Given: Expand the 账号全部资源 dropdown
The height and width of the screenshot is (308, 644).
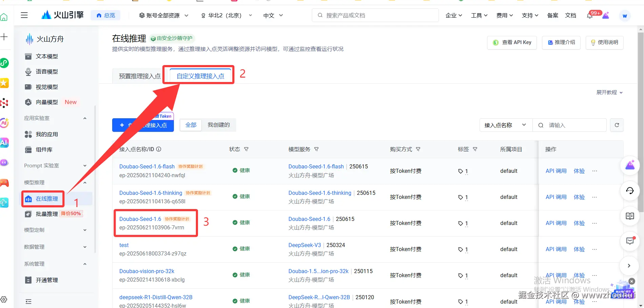Looking at the screenshot, I should (164, 15).
